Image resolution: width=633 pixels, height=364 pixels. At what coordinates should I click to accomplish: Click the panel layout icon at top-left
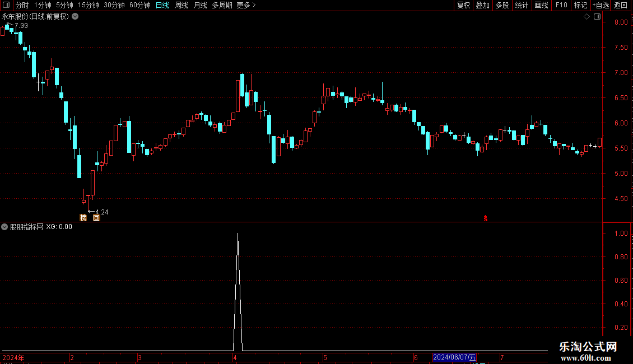click(6, 5)
